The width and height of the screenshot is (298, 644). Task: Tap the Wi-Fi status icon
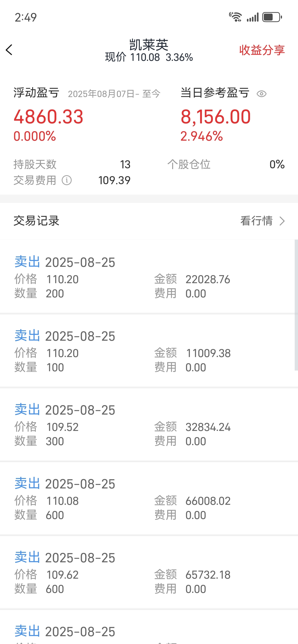click(235, 17)
